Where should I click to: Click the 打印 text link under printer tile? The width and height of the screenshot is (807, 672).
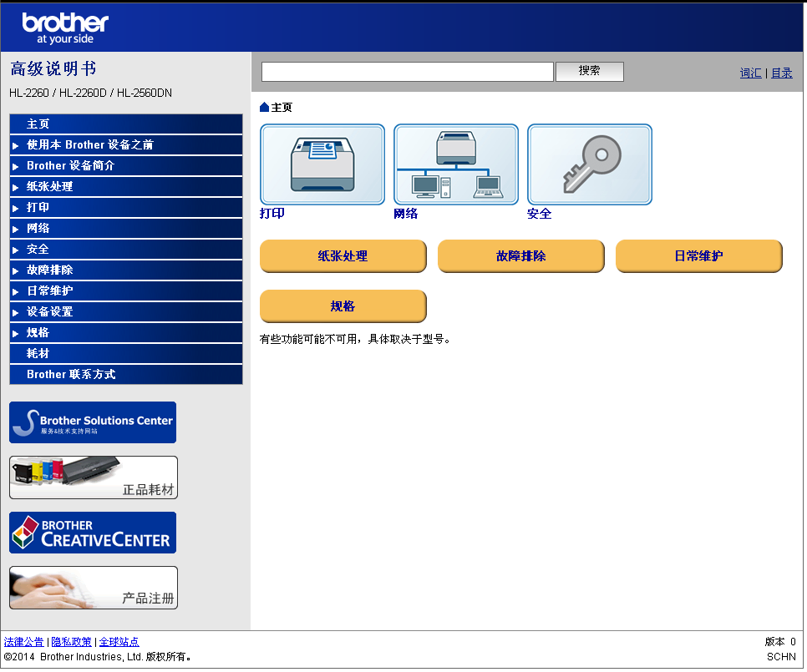point(272,214)
